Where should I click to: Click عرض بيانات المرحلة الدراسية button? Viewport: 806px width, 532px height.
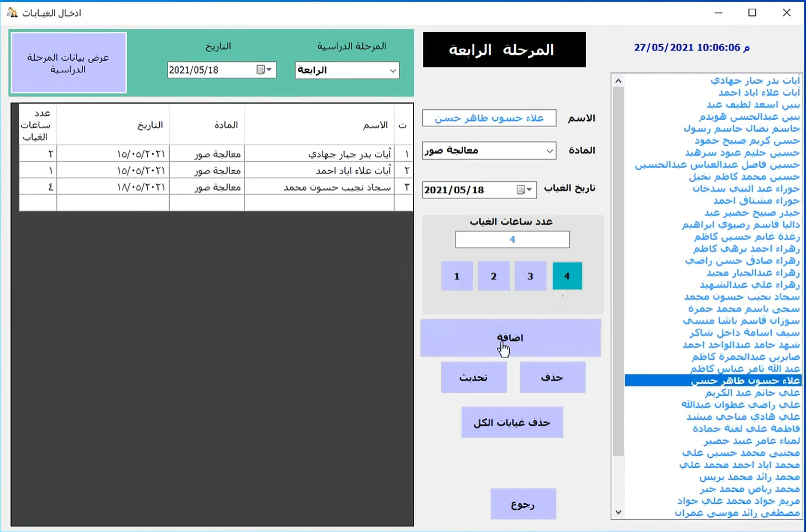pyautogui.click(x=68, y=62)
